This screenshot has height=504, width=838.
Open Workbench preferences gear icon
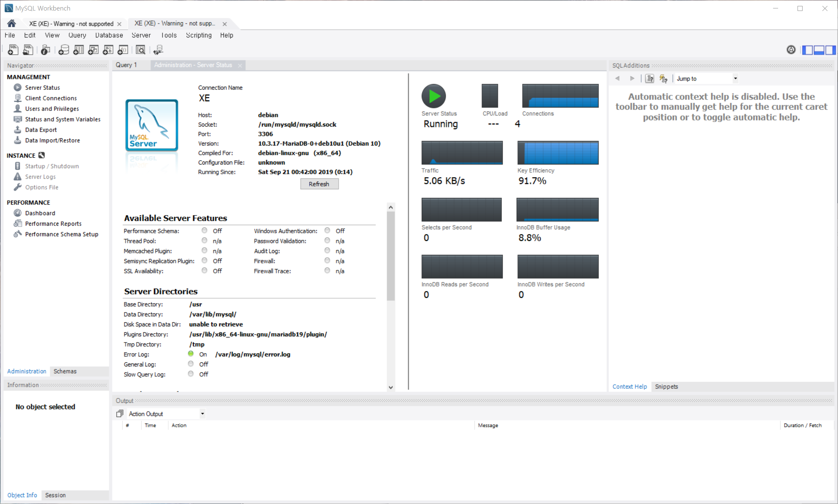pos(791,50)
